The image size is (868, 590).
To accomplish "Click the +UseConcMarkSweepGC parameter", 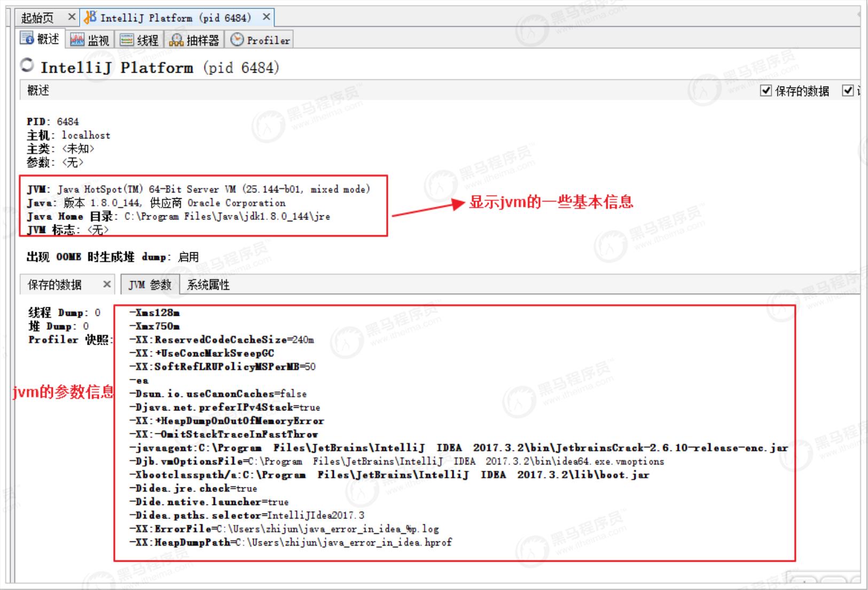I will pyautogui.click(x=202, y=353).
